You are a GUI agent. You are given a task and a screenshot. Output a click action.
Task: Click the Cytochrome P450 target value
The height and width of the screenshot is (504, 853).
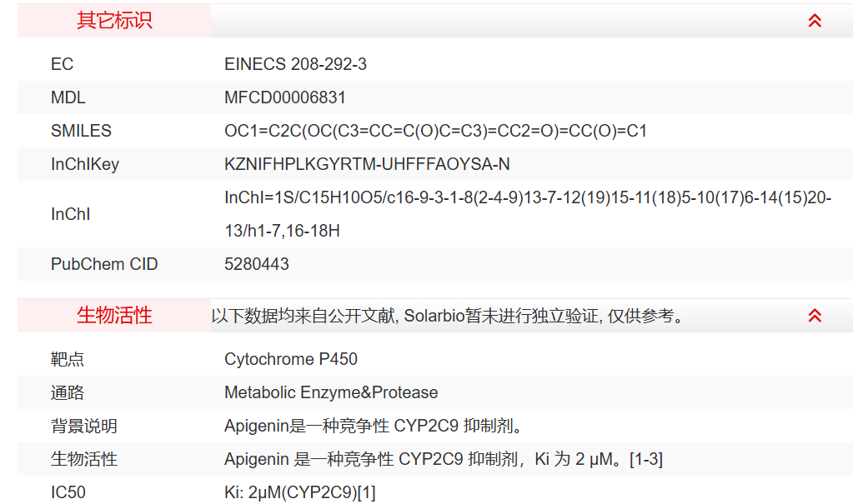[x=291, y=359]
